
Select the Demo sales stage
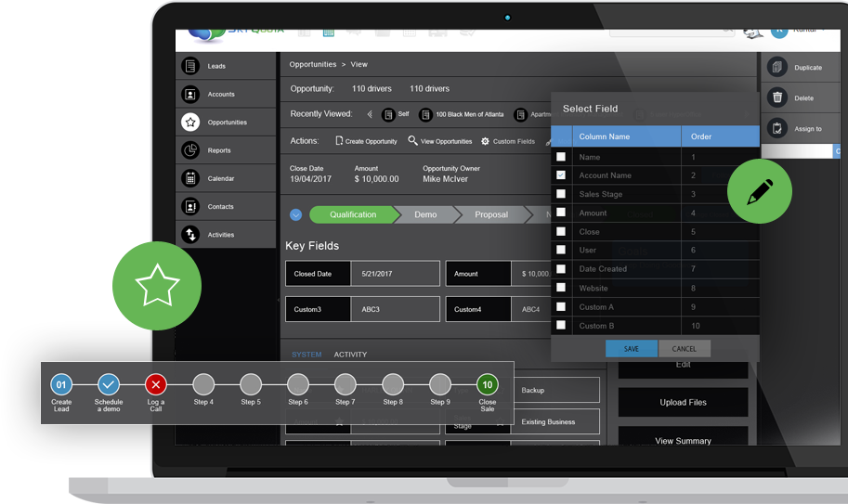[x=425, y=214]
